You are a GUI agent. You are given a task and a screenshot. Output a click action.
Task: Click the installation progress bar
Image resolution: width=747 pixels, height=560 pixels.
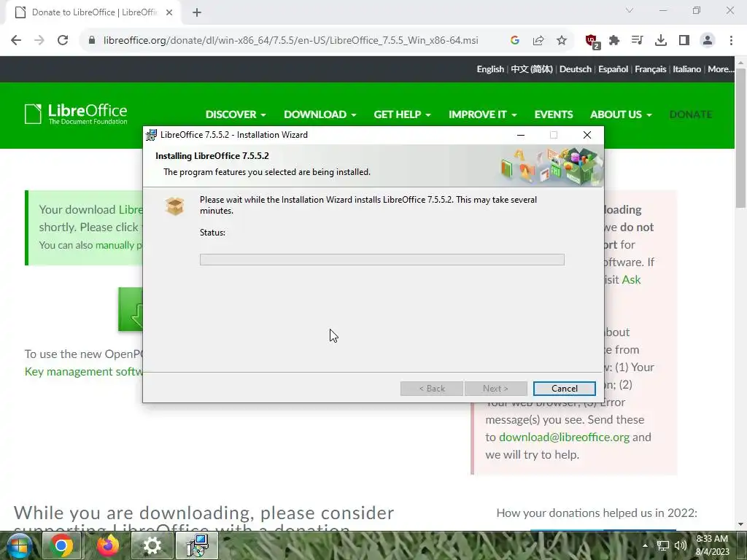click(382, 260)
